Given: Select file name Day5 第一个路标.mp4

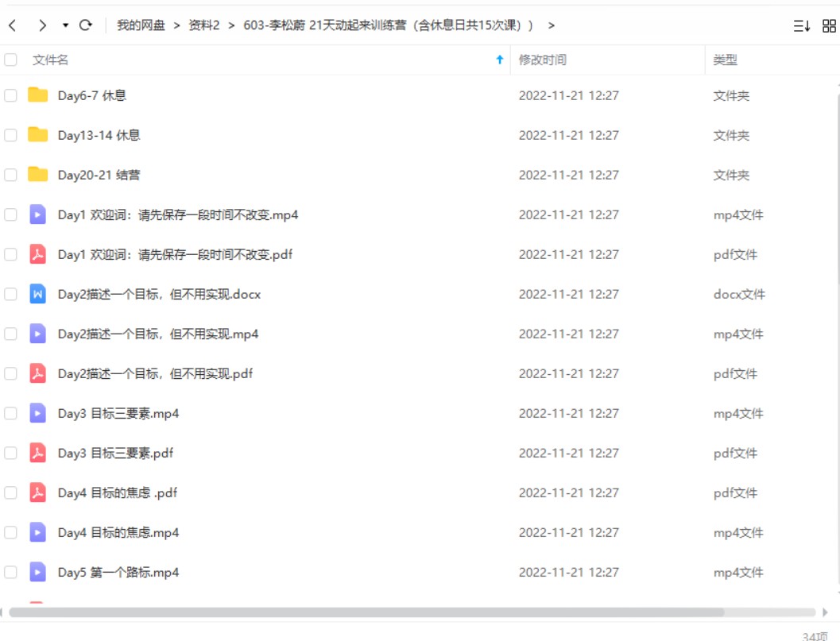Looking at the screenshot, I should pyautogui.click(x=118, y=572).
